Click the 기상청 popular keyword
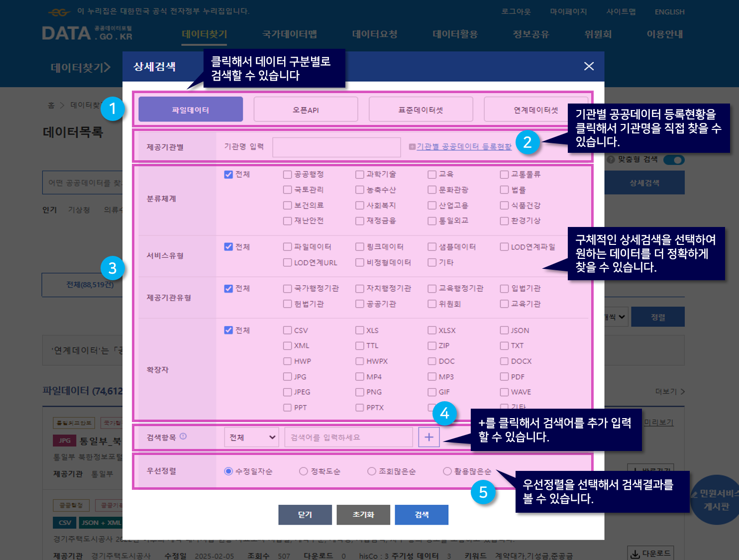This screenshot has height=560, width=739. coord(79,210)
